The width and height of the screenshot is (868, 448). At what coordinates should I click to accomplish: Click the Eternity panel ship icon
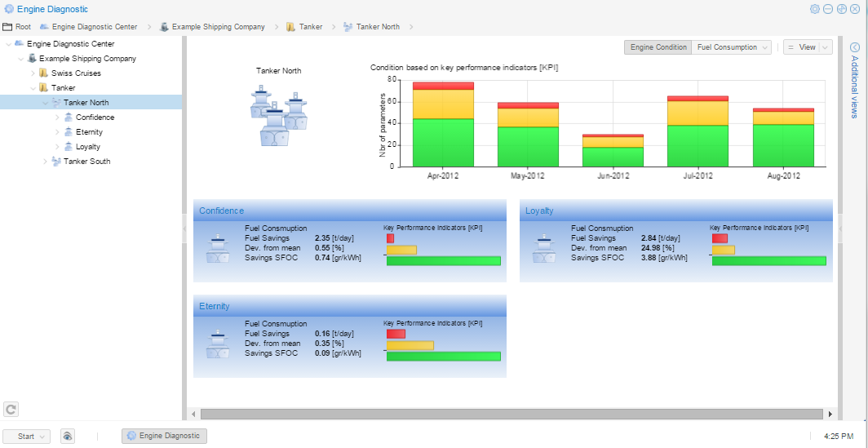(x=218, y=344)
